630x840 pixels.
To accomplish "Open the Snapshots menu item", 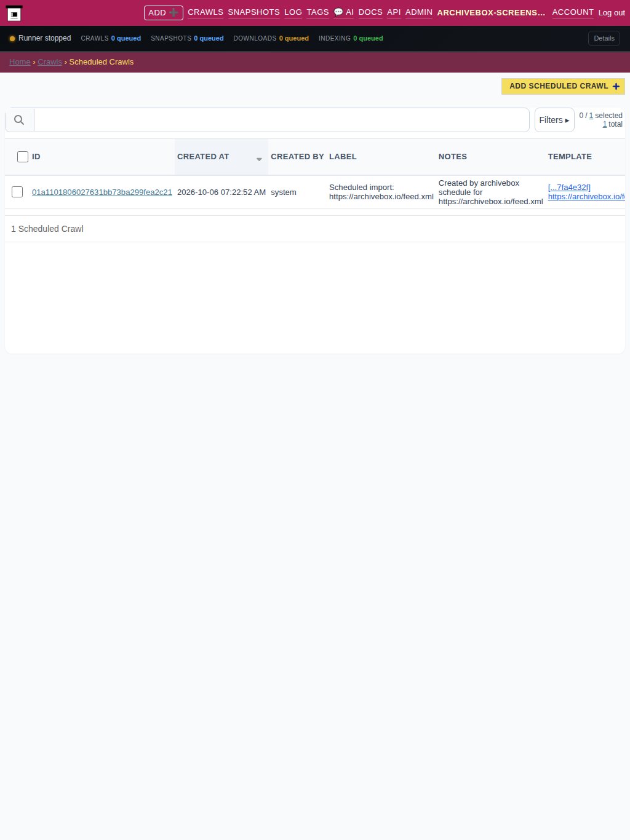I will coord(253,12).
